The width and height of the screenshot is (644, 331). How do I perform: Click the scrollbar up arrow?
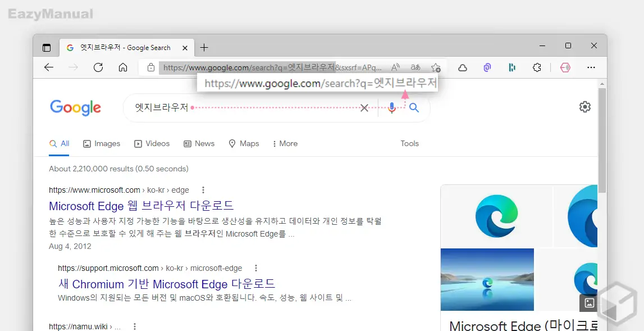pyautogui.click(x=602, y=84)
